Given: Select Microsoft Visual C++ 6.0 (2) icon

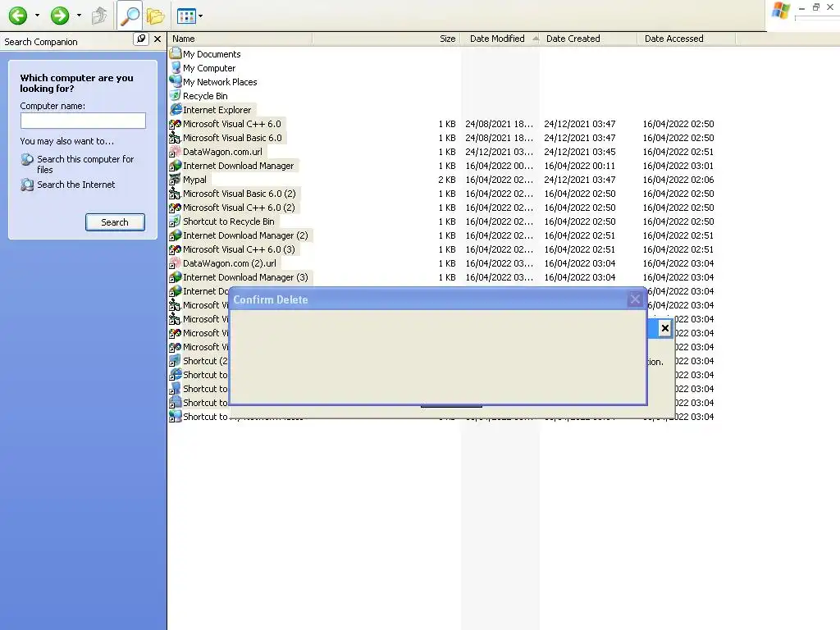Looking at the screenshot, I should pos(176,208).
